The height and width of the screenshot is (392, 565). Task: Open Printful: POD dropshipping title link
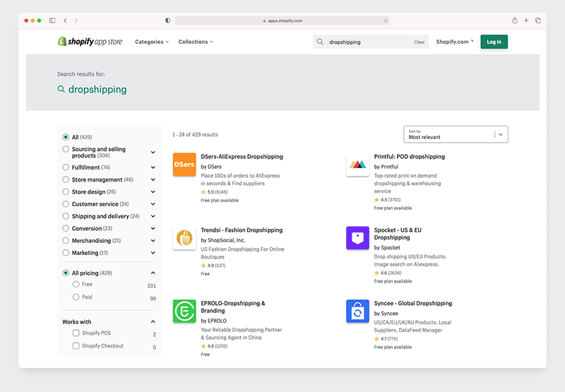click(410, 157)
